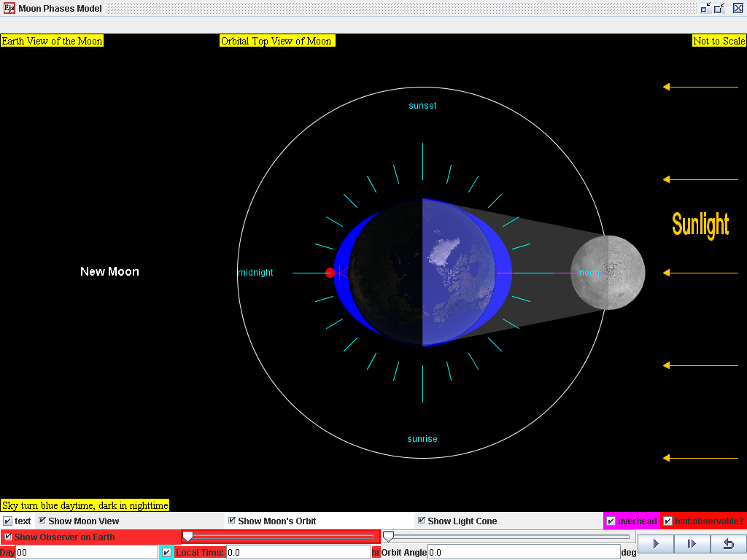Click the red observer dot on Earth
The image size is (747, 560).
(330, 273)
